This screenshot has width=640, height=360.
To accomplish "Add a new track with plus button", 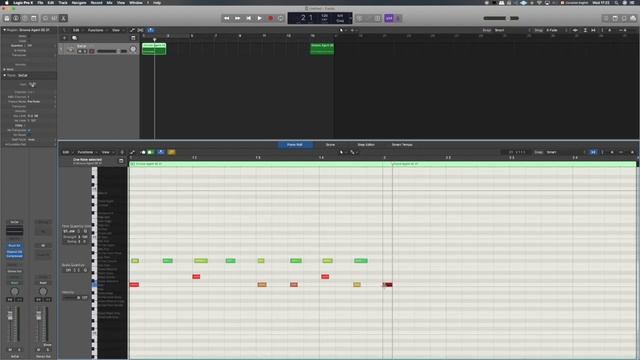I will coord(64,38).
